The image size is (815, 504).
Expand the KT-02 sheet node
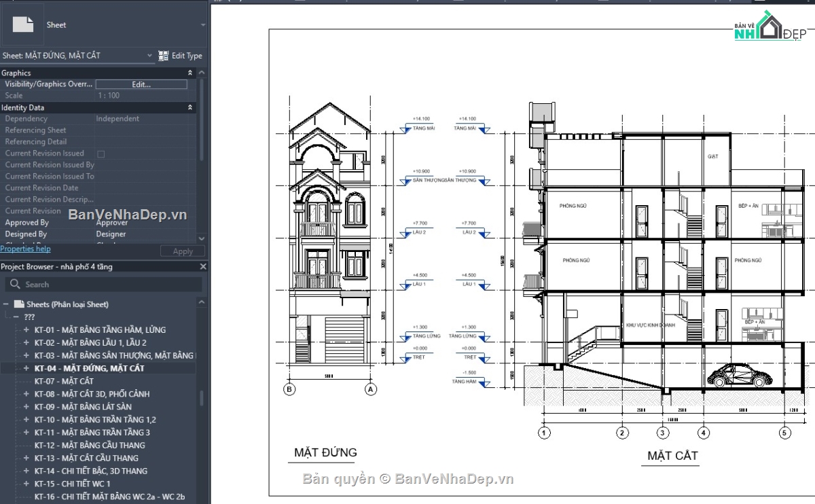coord(26,343)
